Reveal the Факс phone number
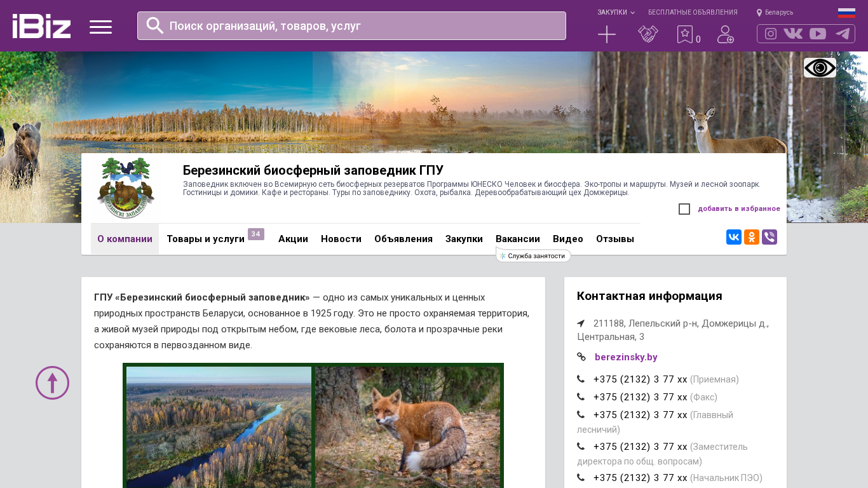Image resolution: width=868 pixels, height=488 pixels. tap(641, 397)
